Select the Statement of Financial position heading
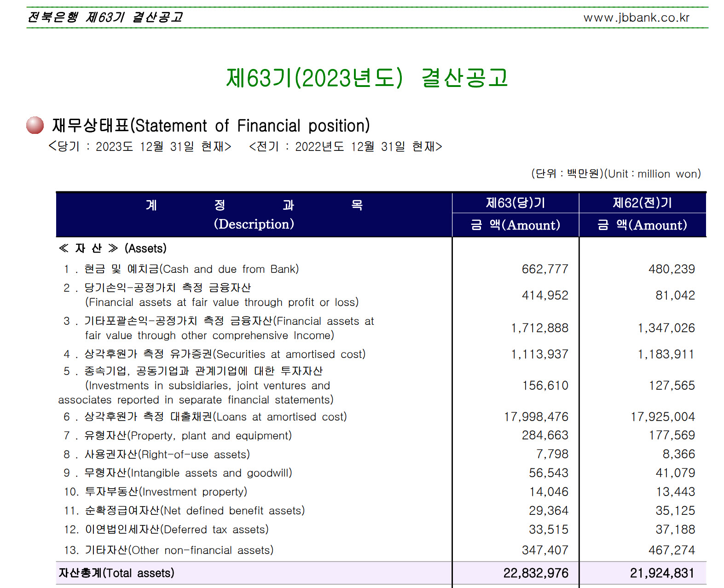Viewport: 724px width, 588px height. [211, 125]
